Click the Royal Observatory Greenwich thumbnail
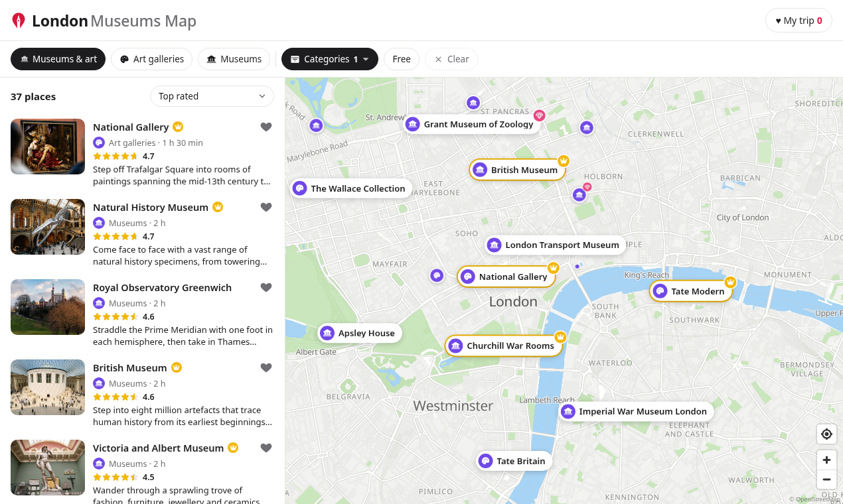Viewport: 843px width, 504px height. click(48, 307)
